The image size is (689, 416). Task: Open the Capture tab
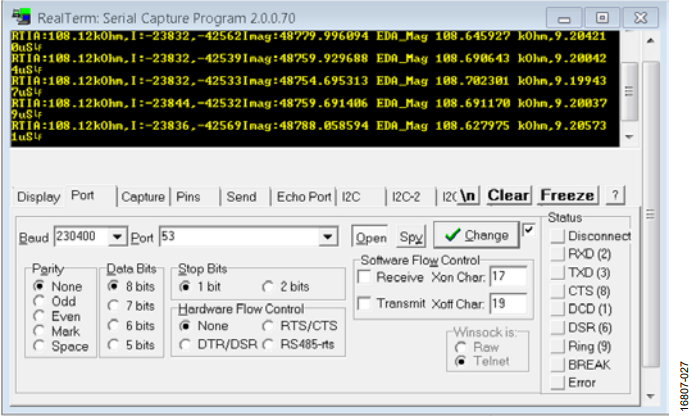coord(143,197)
